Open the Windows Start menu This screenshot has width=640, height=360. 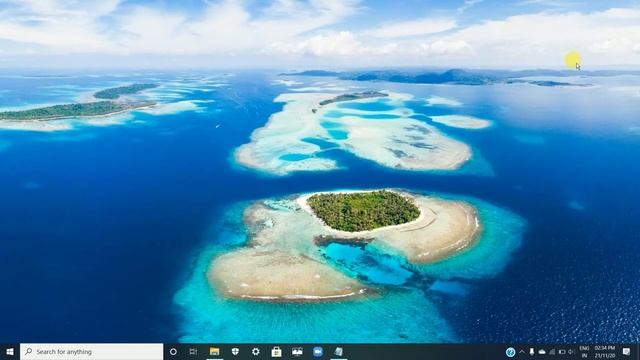[x=10, y=351]
